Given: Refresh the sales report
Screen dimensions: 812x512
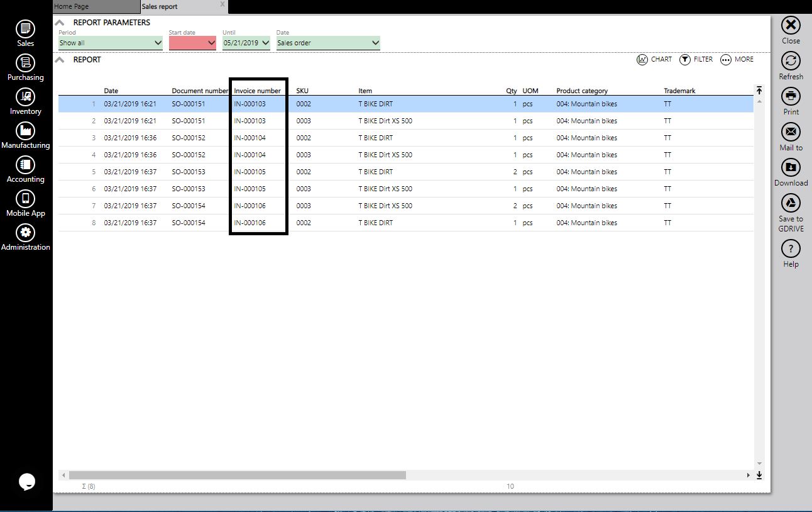Looking at the screenshot, I should 790,65.
